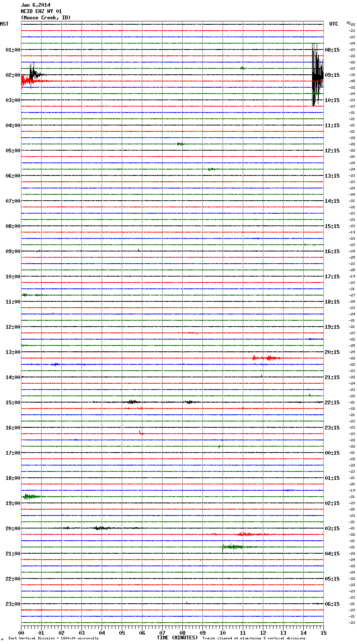
Task: Click the 18:15 UTC time label
Action: click(x=332, y=301)
